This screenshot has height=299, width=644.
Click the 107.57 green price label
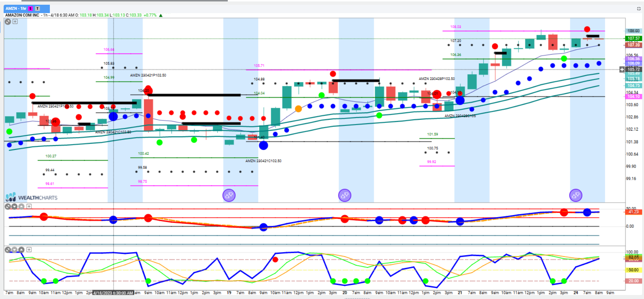coord(633,39)
